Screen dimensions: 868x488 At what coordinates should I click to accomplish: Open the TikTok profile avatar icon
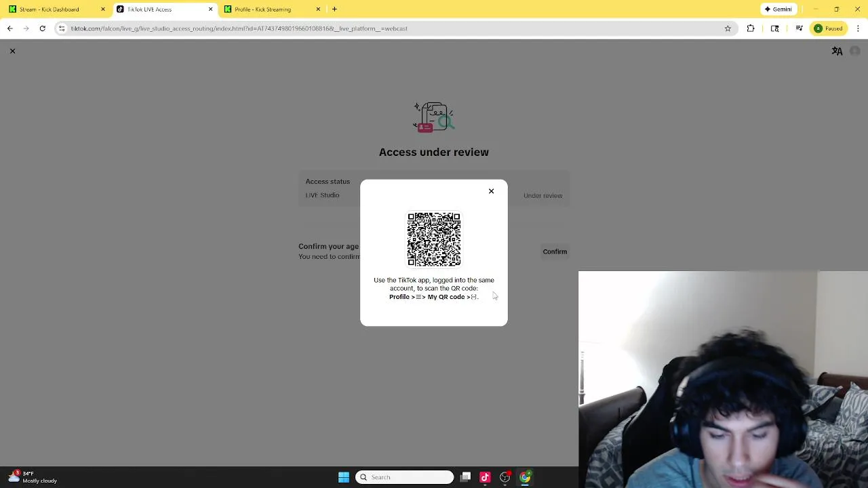(x=855, y=52)
